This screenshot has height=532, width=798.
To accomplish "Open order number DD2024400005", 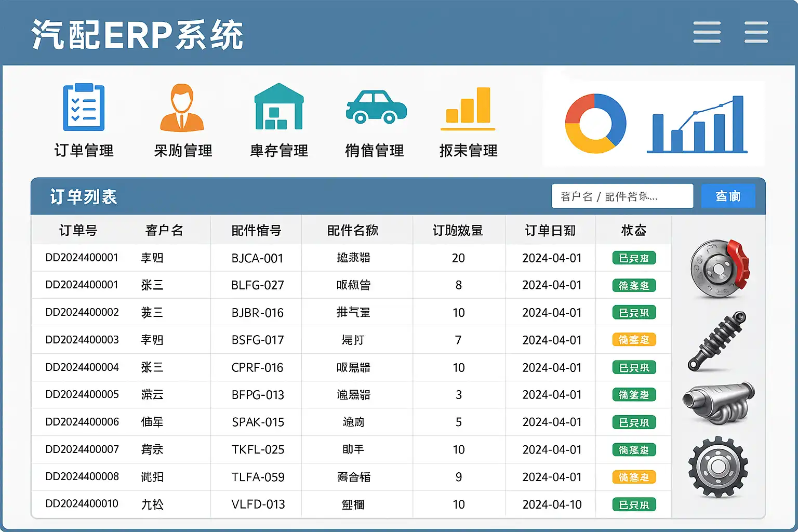I will click(x=82, y=395).
